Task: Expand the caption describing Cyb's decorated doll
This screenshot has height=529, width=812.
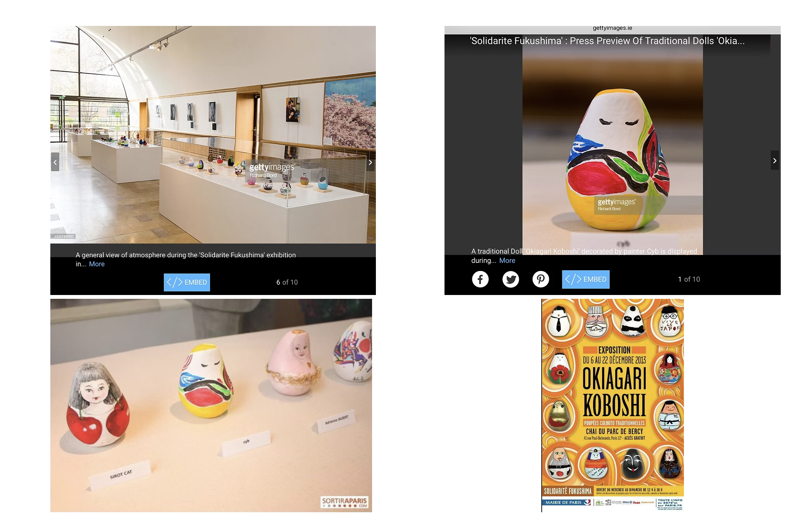Action: pos(507,260)
